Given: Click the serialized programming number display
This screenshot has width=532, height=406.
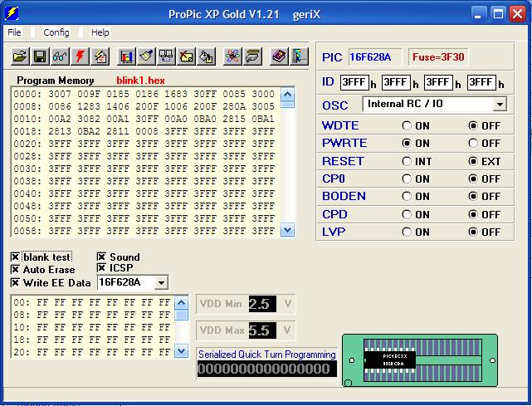Looking at the screenshot, I should pos(267,369).
